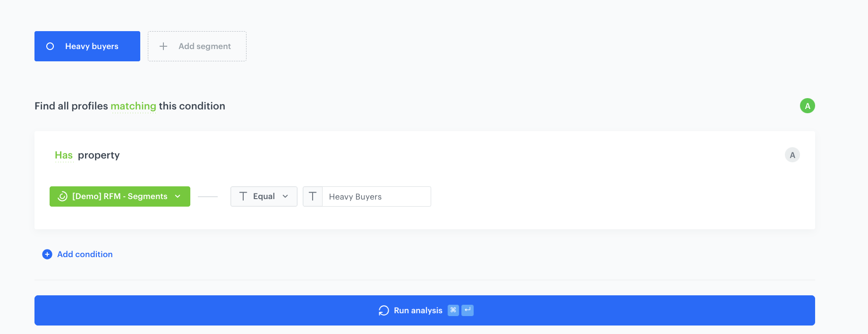This screenshot has width=868, height=334.
Task: Click the command key shortcut badge
Action: pos(453,310)
